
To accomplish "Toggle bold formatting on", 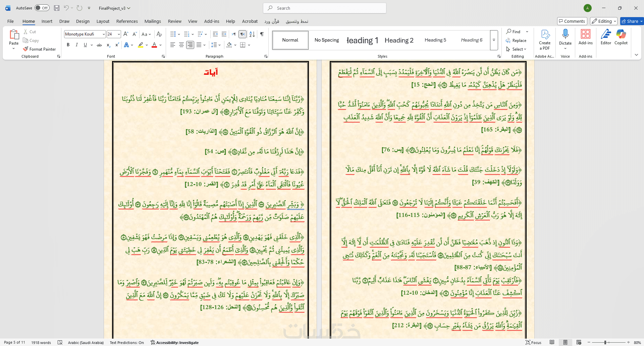I will pyautogui.click(x=68, y=45).
